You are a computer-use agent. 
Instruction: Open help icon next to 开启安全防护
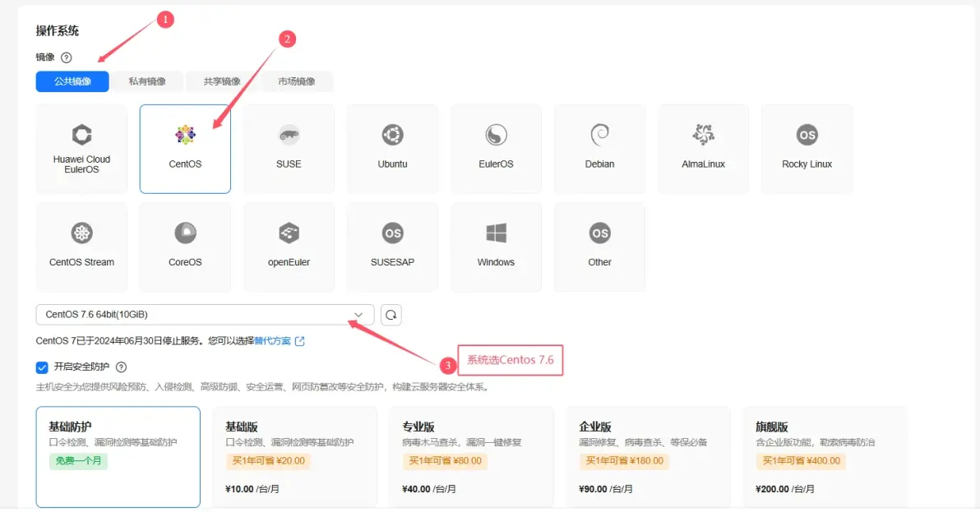121,367
